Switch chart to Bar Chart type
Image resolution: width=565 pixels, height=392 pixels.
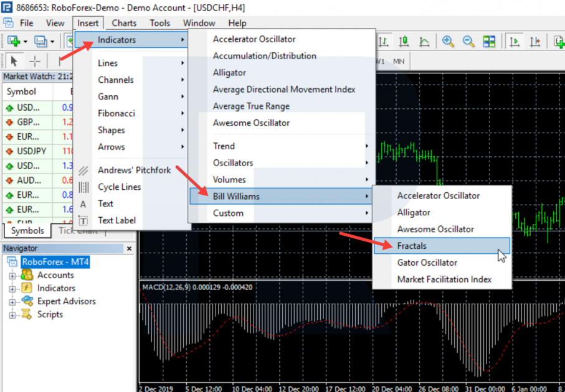[x=384, y=42]
